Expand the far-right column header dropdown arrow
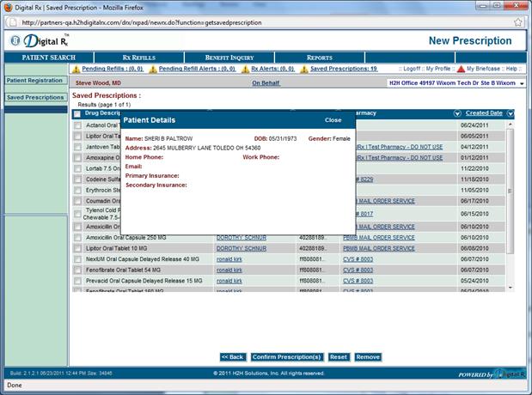The width and height of the screenshot is (532, 395). pyautogui.click(x=511, y=113)
